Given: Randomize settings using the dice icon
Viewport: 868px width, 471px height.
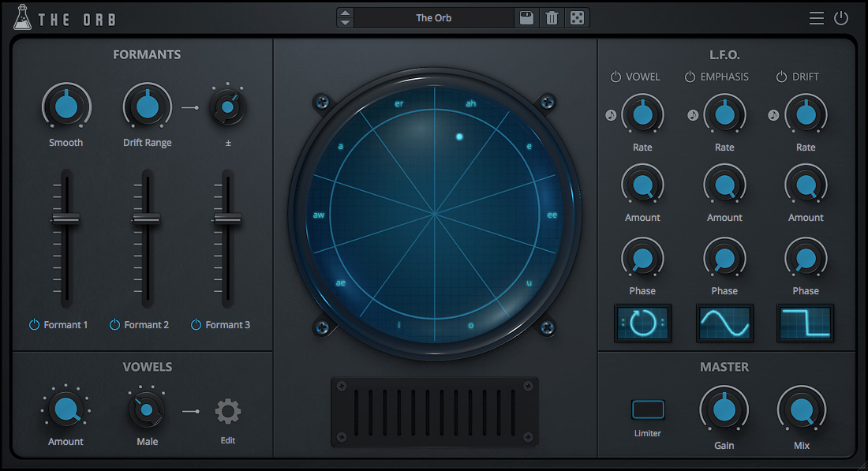Looking at the screenshot, I should pyautogui.click(x=577, y=17).
